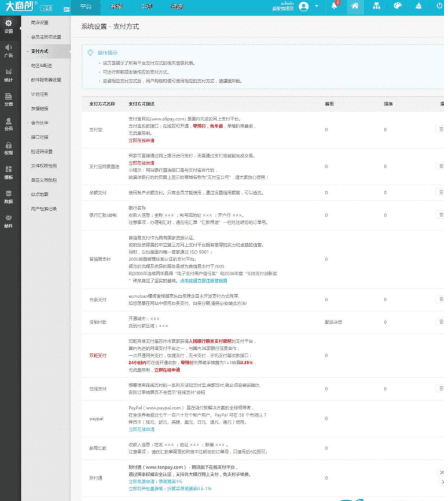
Task: Click the 大商创 logo
Action: point(20,6)
